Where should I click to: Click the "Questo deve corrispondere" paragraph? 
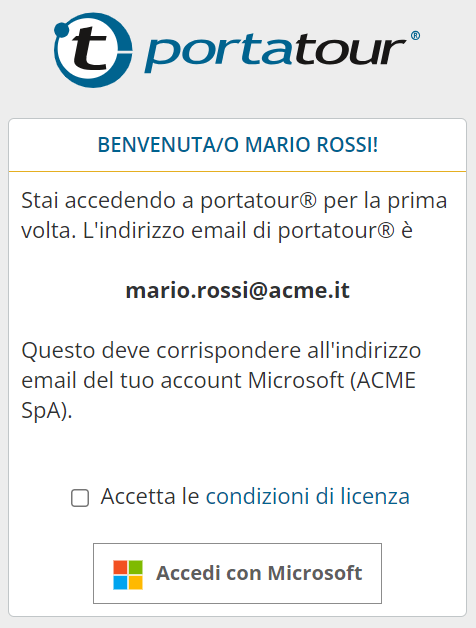pos(221,380)
